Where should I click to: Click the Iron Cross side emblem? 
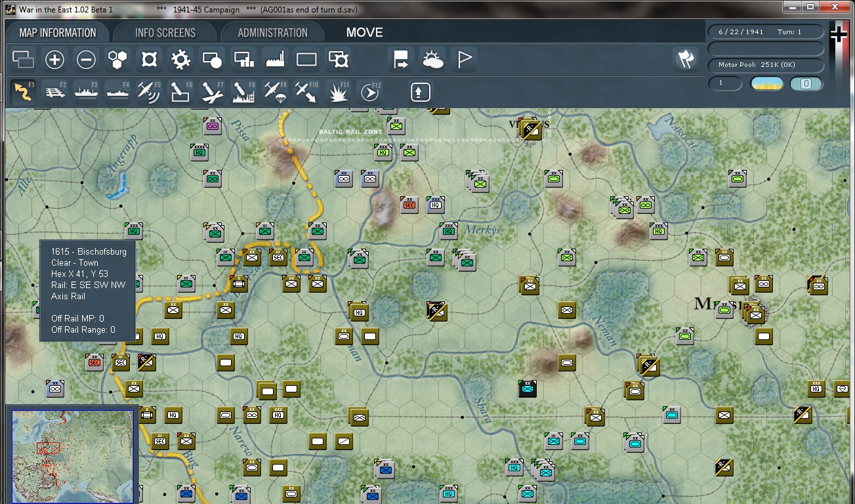coord(839,35)
